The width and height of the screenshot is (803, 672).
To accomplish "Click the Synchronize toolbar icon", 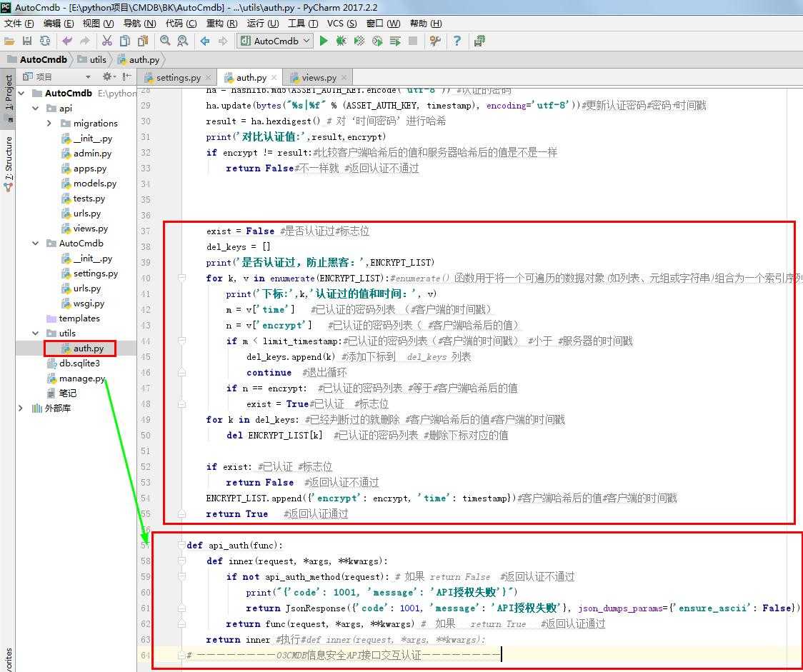I will (x=45, y=41).
